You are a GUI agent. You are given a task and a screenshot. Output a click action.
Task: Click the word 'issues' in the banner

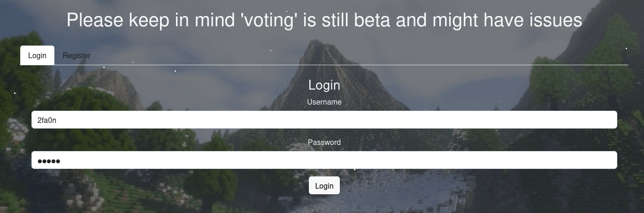tap(556, 20)
